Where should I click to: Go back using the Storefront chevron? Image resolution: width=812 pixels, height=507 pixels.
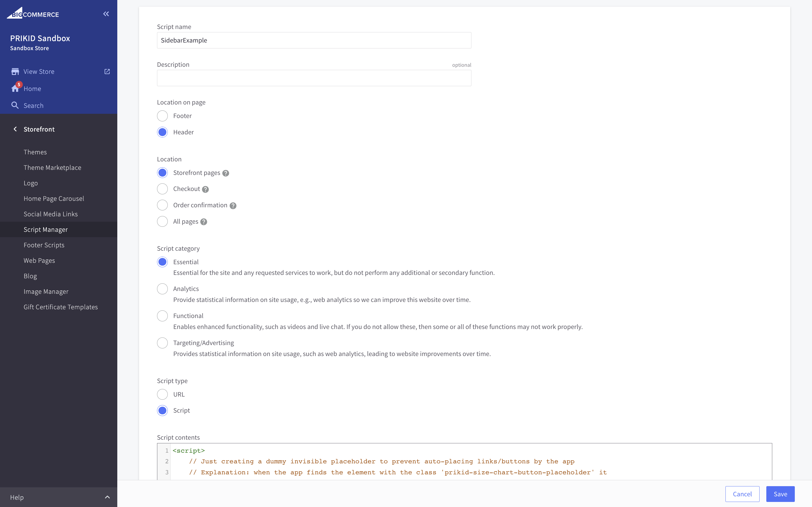pos(15,129)
